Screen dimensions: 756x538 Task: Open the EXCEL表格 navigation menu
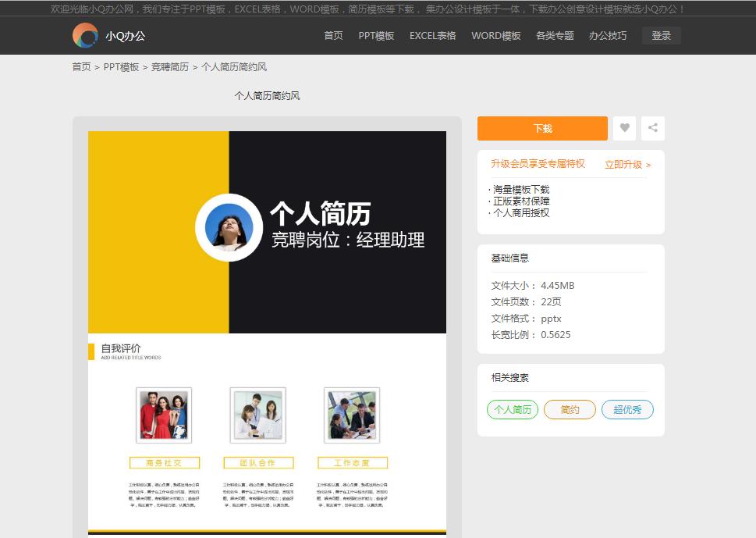tap(433, 35)
